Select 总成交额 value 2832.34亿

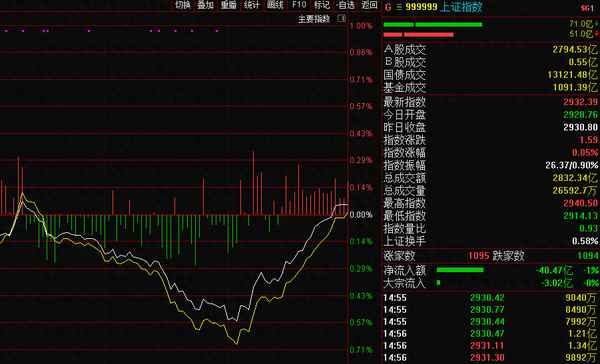pos(575,178)
